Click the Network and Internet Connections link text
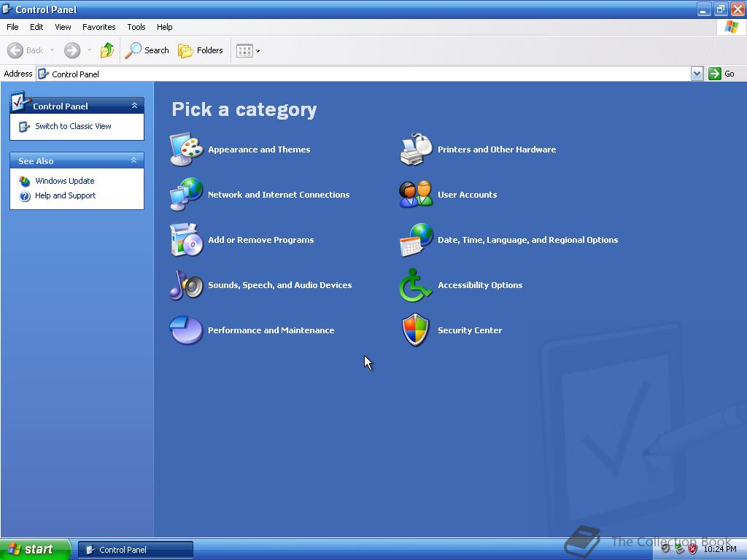 pyautogui.click(x=279, y=195)
